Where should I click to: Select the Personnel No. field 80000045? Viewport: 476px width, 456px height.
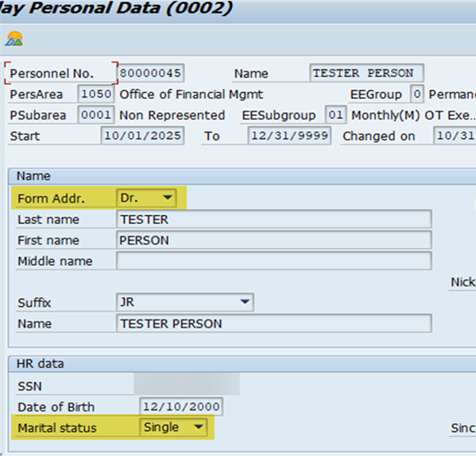coord(151,73)
